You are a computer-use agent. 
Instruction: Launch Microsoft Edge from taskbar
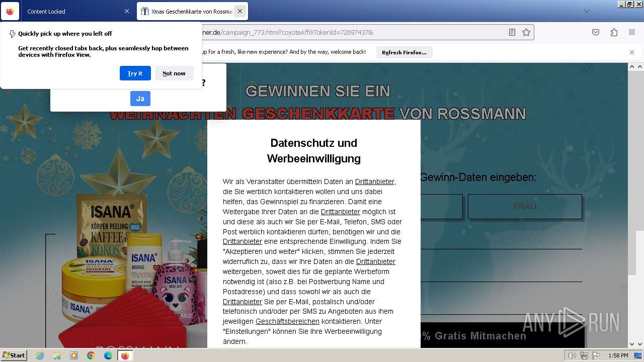pyautogui.click(x=108, y=355)
